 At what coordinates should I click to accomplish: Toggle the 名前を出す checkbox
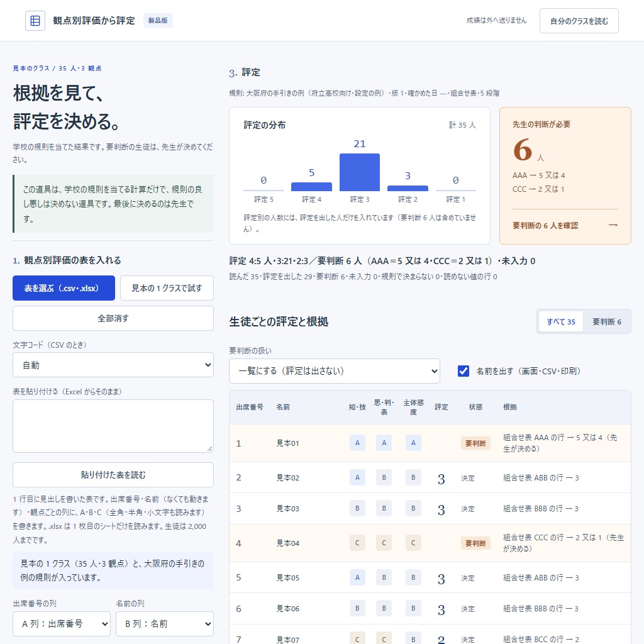pos(464,371)
